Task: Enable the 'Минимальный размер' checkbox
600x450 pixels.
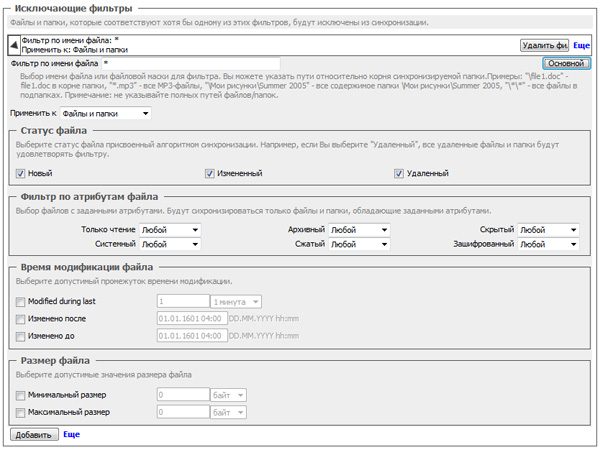Action: point(21,395)
